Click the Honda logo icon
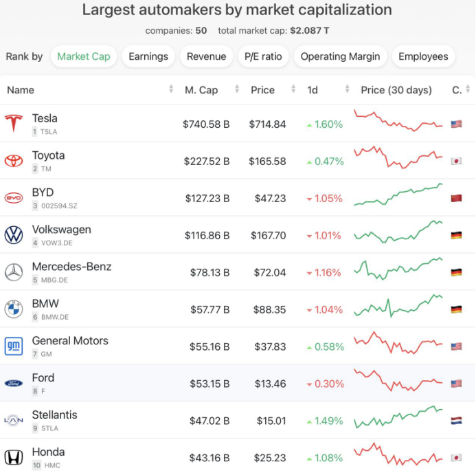Image resolution: width=476 pixels, height=475 pixels. pyautogui.click(x=14, y=458)
